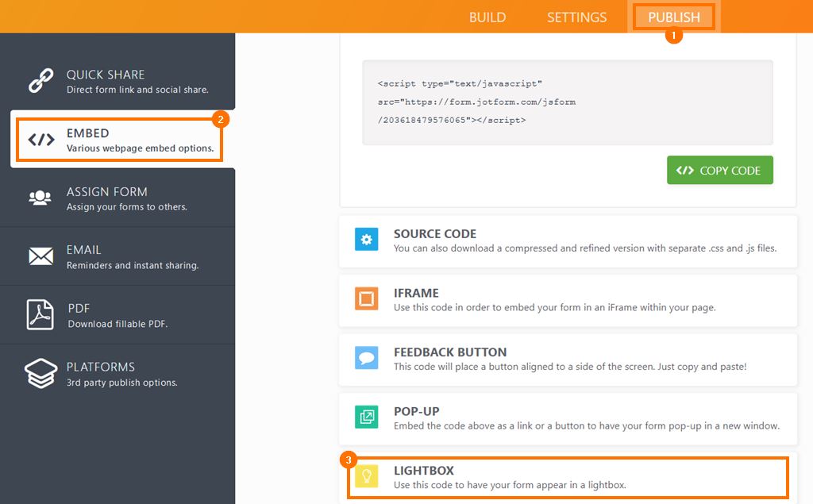The image size is (813, 504).
Task: Open PDF download fillable option
Action: [x=118, y=315]
